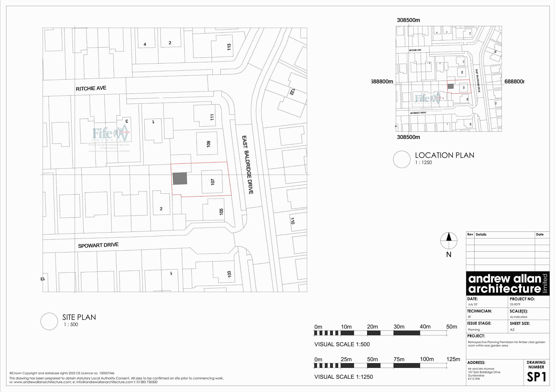Click the "July 25'" date value

473,304
